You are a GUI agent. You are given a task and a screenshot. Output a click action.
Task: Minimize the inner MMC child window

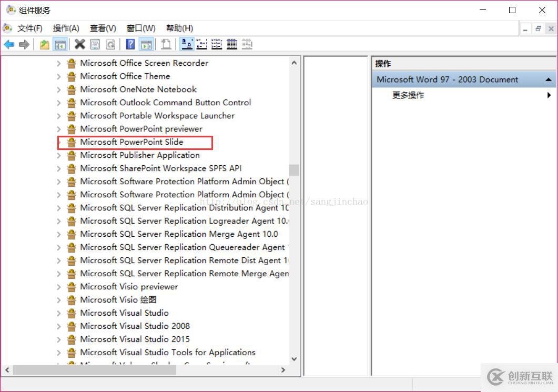click(x=525, y=29)
